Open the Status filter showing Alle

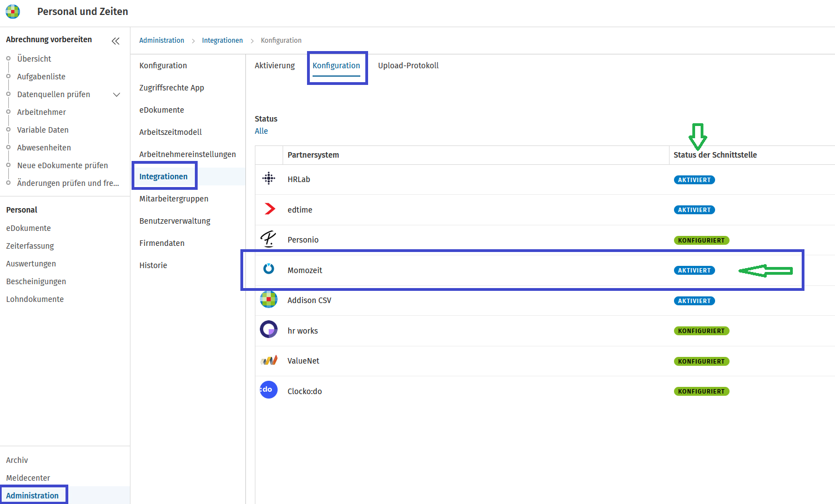click(261, 131)
